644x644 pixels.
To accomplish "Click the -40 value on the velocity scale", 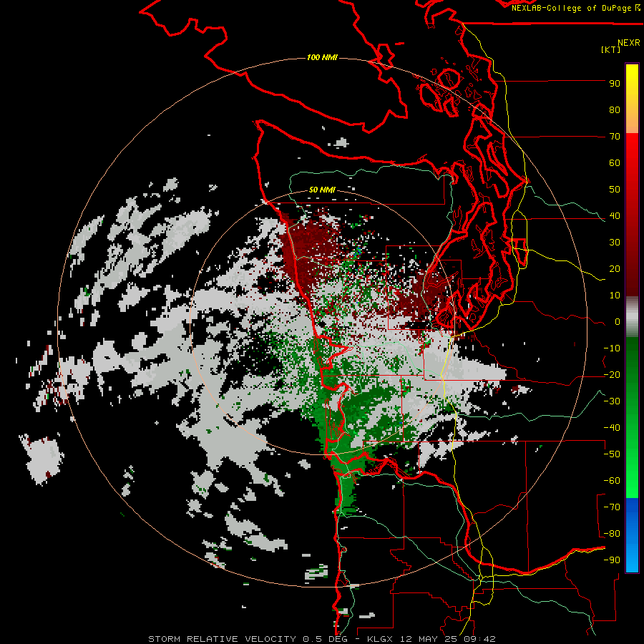I will click(612, 428).
